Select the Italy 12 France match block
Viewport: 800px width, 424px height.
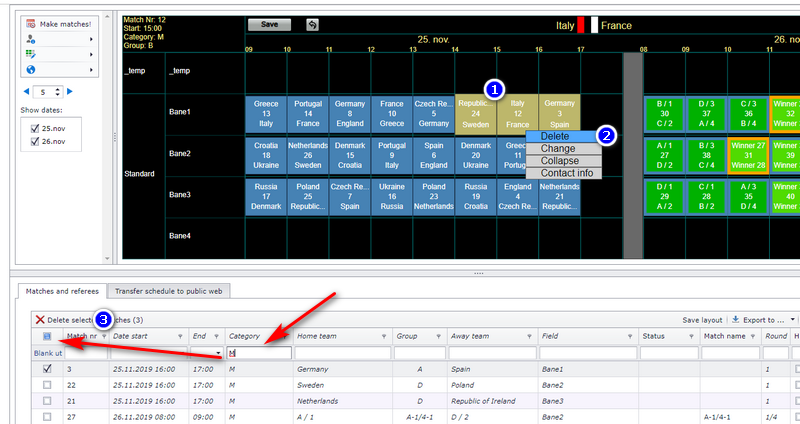pyautogui.click(x=517, y=113)
